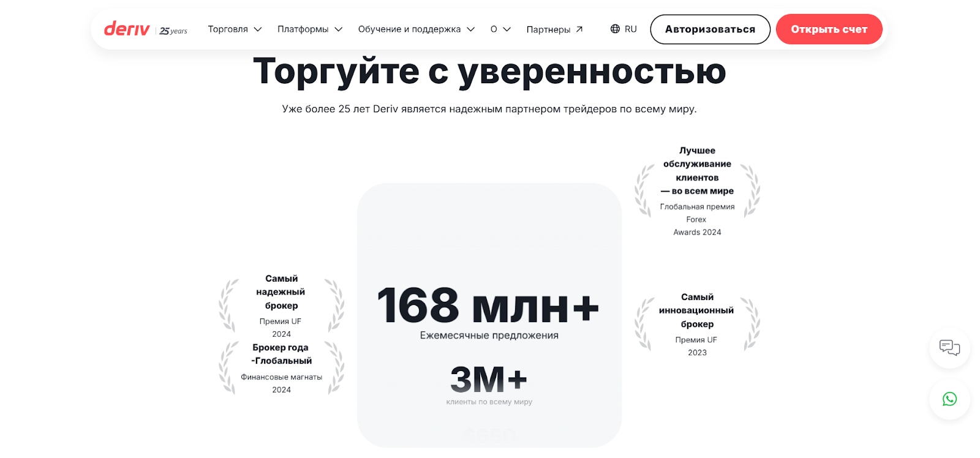Screen dimensions: 980x458
Task: Select the subtitle about 25 лет Deriv
Action: pos(489,109)
